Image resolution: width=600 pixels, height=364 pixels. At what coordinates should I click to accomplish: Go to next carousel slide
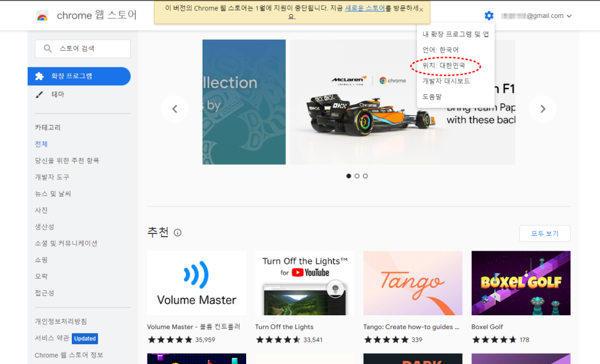[542, 109]
